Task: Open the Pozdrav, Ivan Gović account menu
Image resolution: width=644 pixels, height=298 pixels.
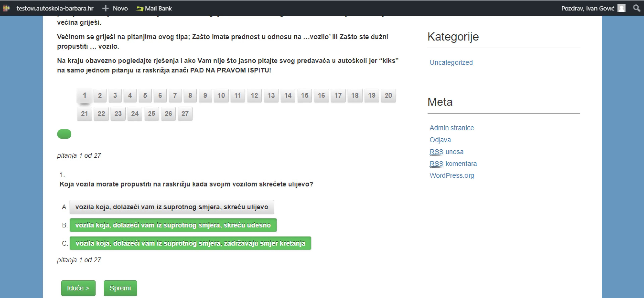Action: coord(587,8)
